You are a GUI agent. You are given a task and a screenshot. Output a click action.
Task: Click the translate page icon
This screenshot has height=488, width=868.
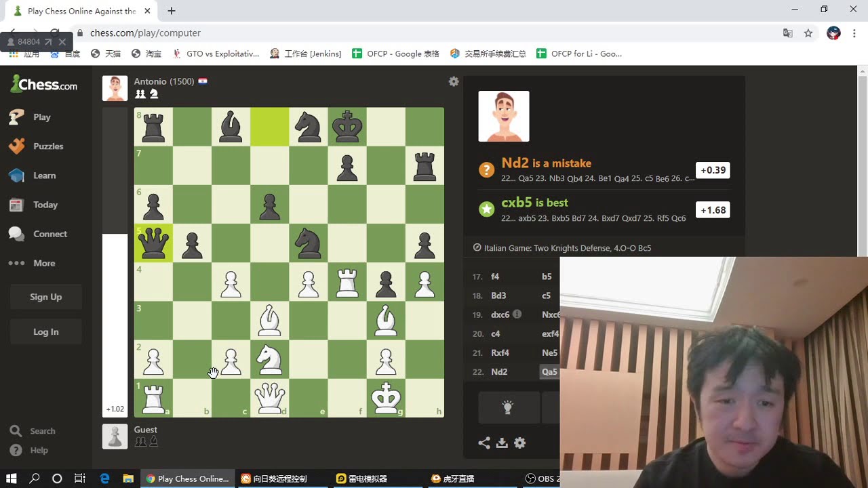point(788,33)
